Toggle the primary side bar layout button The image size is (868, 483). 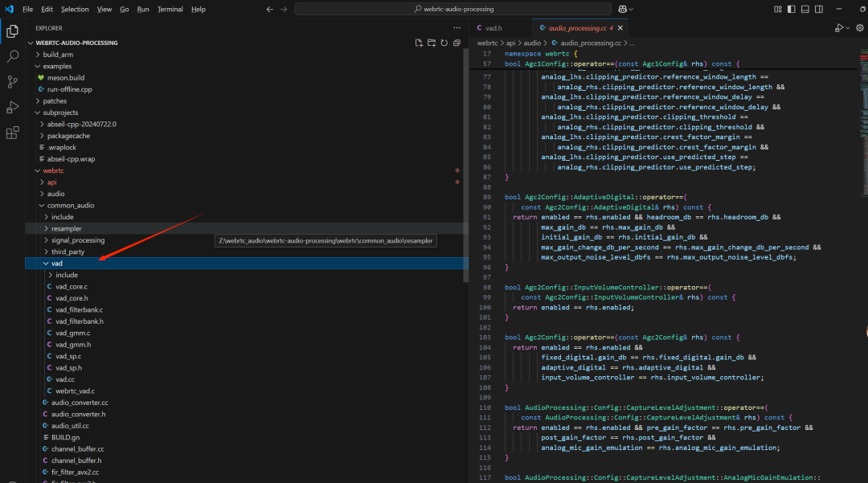792,9
